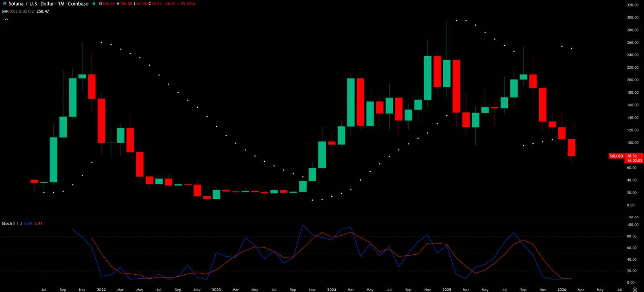Click the SAR value 250.47
The height and width of the screenshot is (292, 644).
[x=43, y=11]
